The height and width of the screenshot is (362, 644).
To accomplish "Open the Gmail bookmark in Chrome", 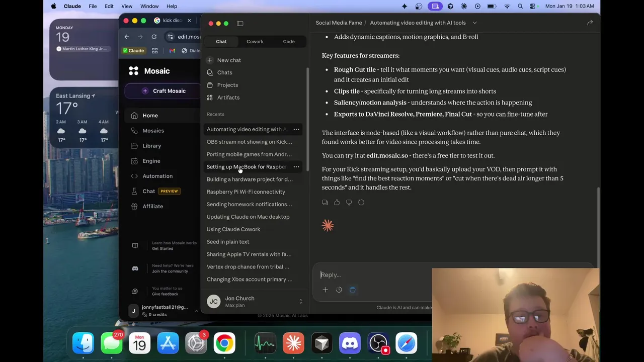I will 172,51.
